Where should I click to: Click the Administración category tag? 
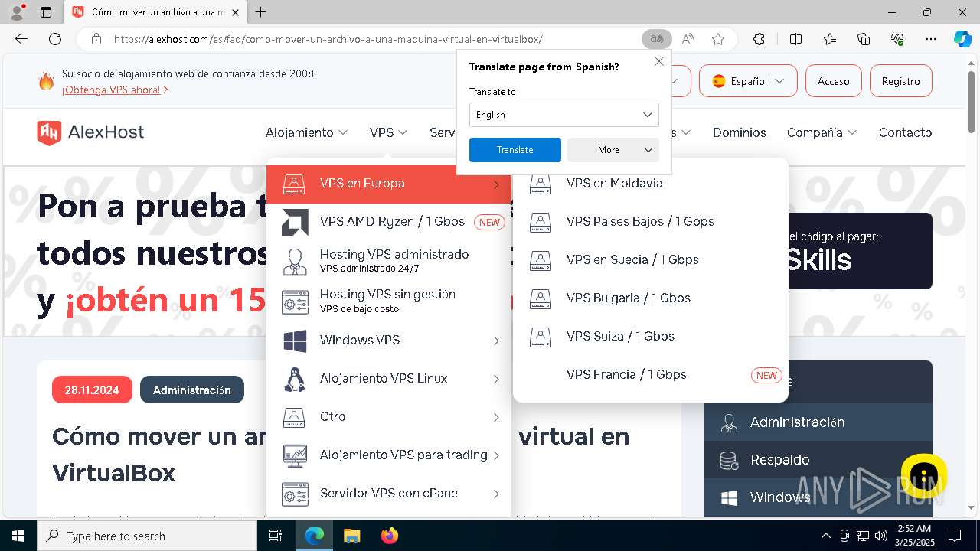pos(192,390)
